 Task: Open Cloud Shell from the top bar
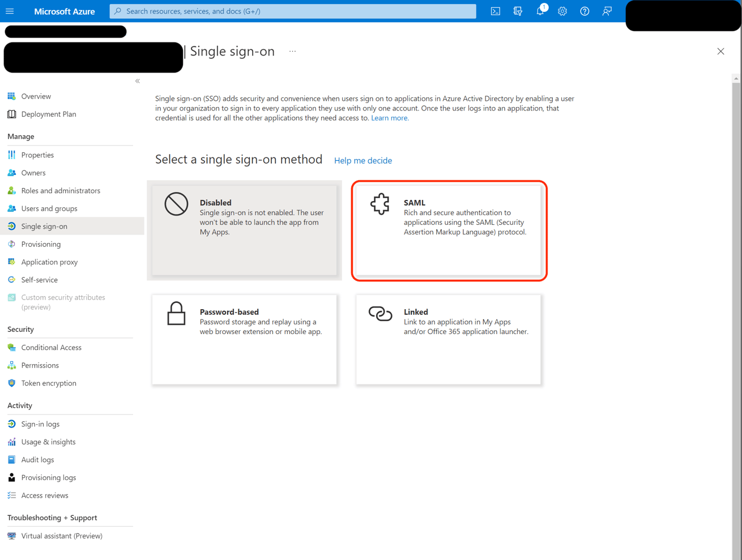(495, 11)
